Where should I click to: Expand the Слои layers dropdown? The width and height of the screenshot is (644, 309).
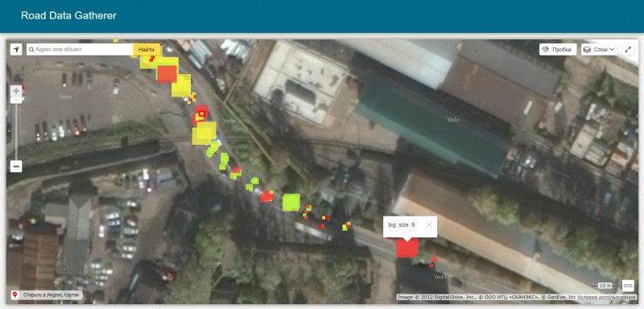click(x=600, y=50)
